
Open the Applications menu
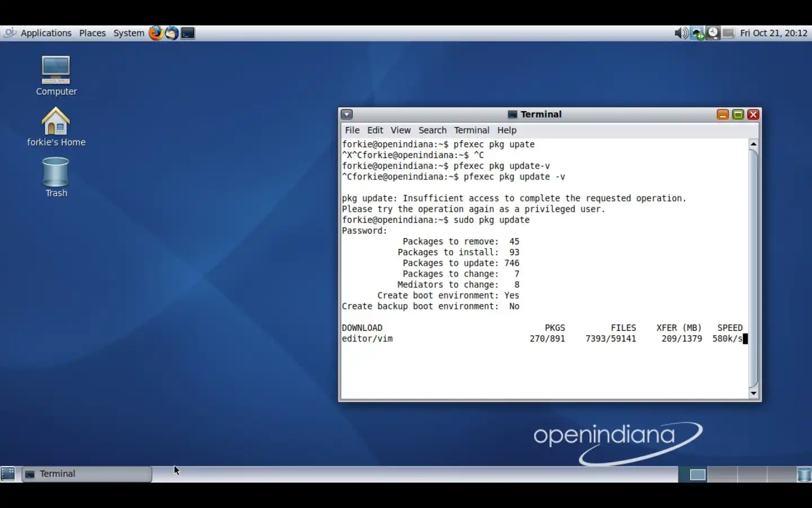coord(46,33)
